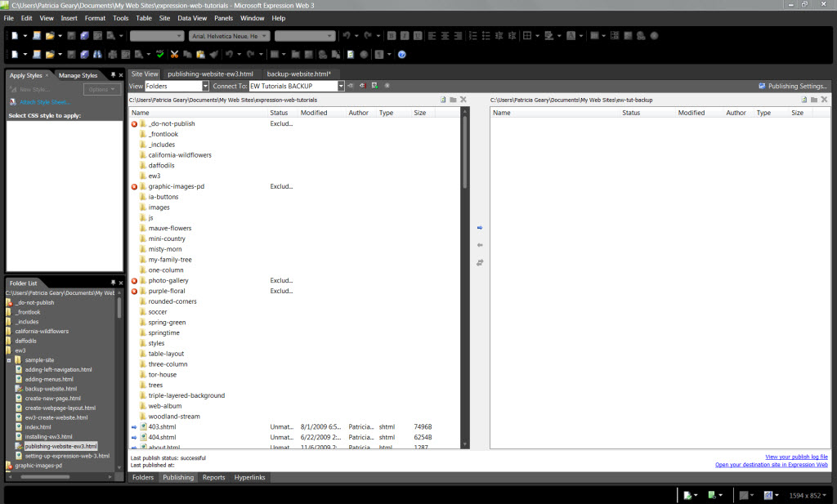The width and height of the screenshot is (837, 504).
Task: Click the connect icon beside Connect To
Action: click(x=351, y=86)
